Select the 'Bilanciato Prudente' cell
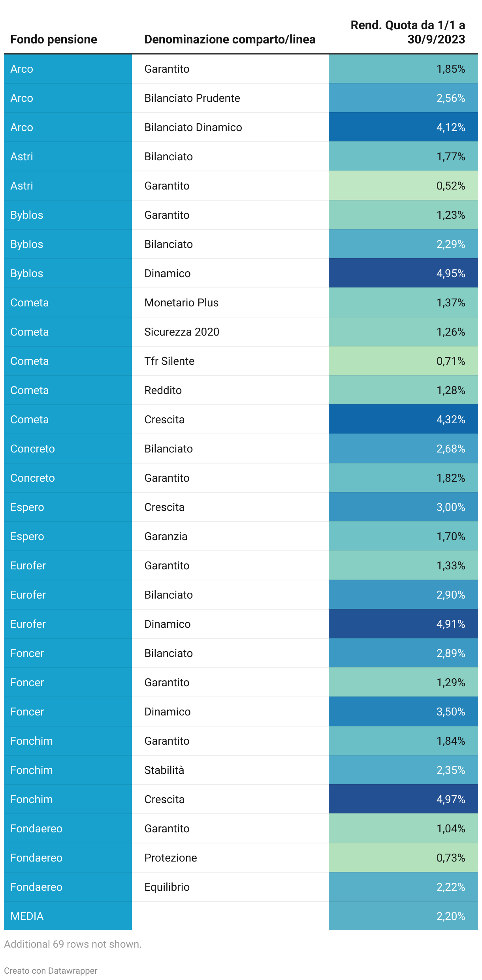The height and width of the screenshot is (980, 482). pyautogui.click(x=192, y=98)
